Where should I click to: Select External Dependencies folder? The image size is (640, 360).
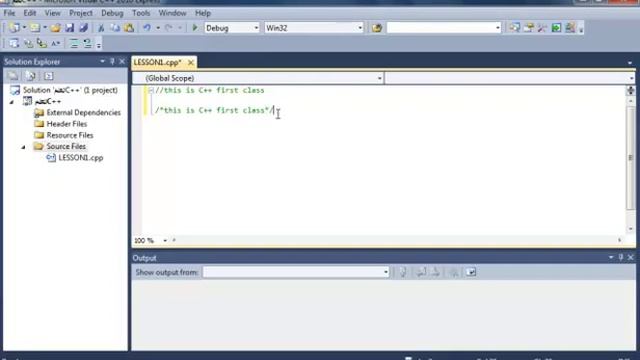pos(84,113)
